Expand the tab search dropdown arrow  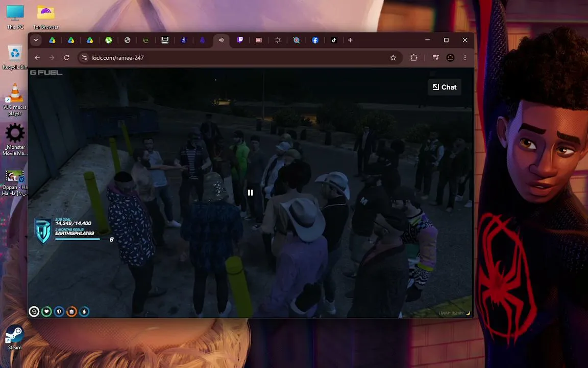36,40
